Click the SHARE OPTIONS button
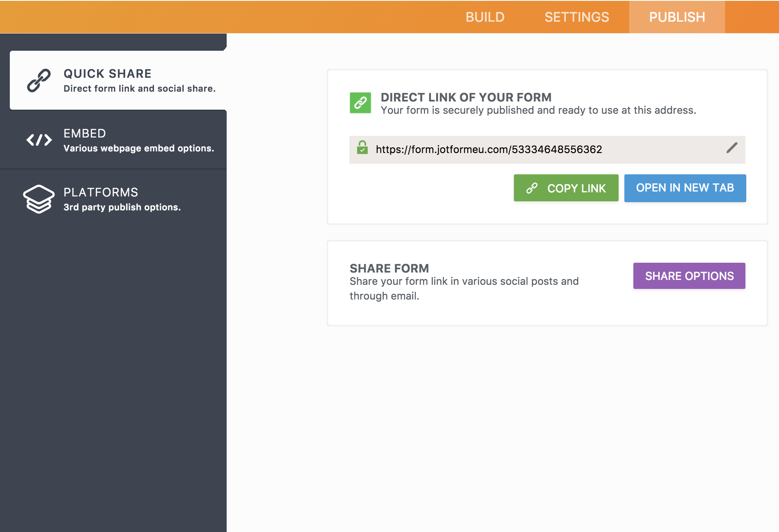 (x=689, y=276)
